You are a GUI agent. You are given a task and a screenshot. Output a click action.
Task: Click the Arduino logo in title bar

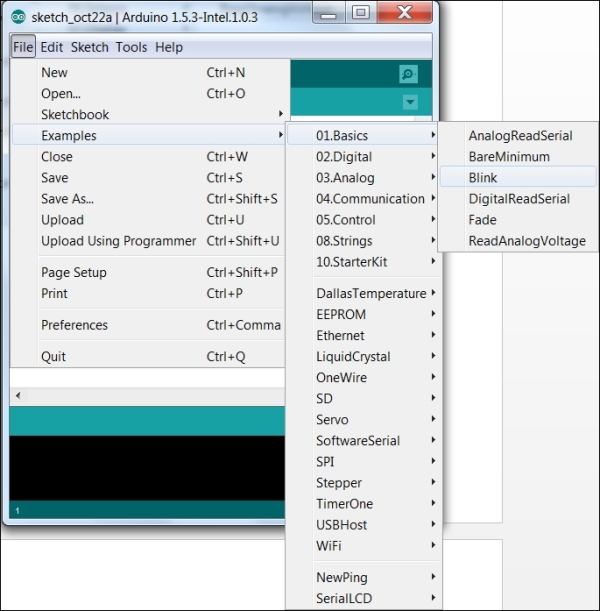(18, 17)
